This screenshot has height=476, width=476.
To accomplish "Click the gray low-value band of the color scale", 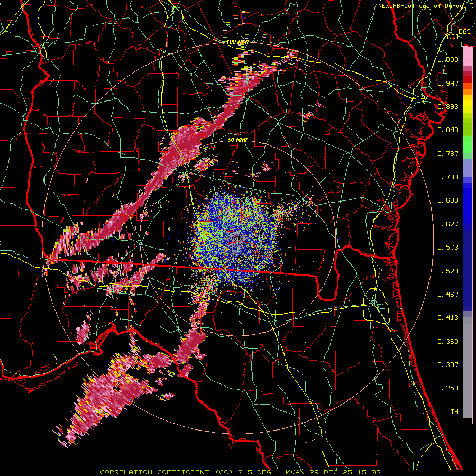I will point(467,368).
